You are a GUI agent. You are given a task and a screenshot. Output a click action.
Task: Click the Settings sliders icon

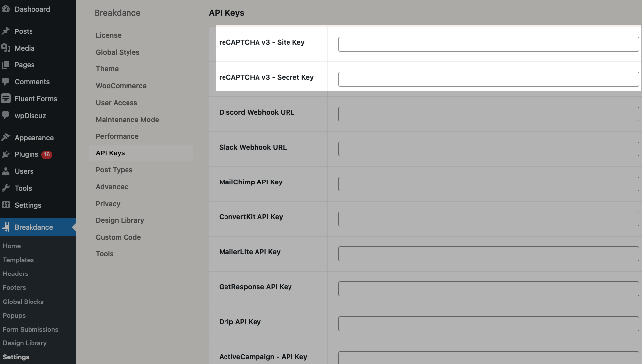[x=6, y=205]
